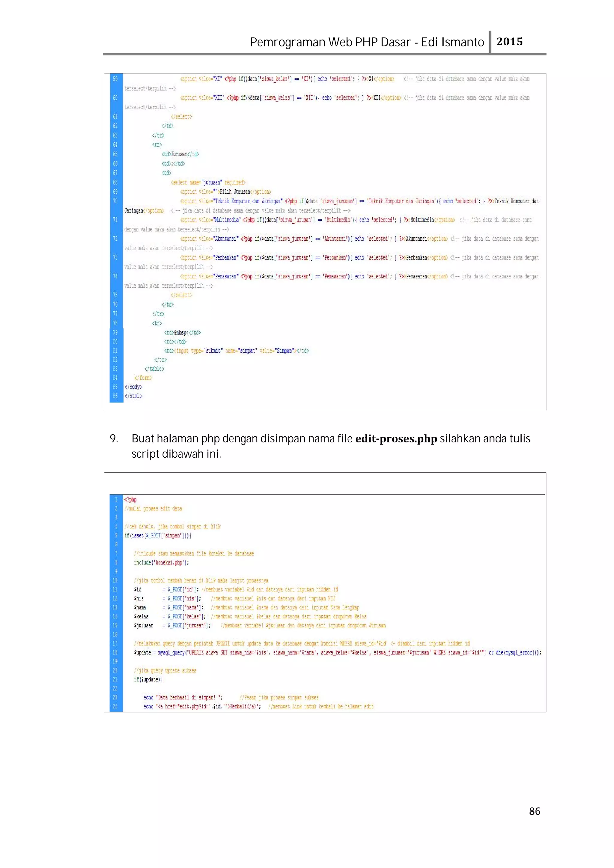
Task: Click the list step number "9."
Action: click(x=114, y=438)
